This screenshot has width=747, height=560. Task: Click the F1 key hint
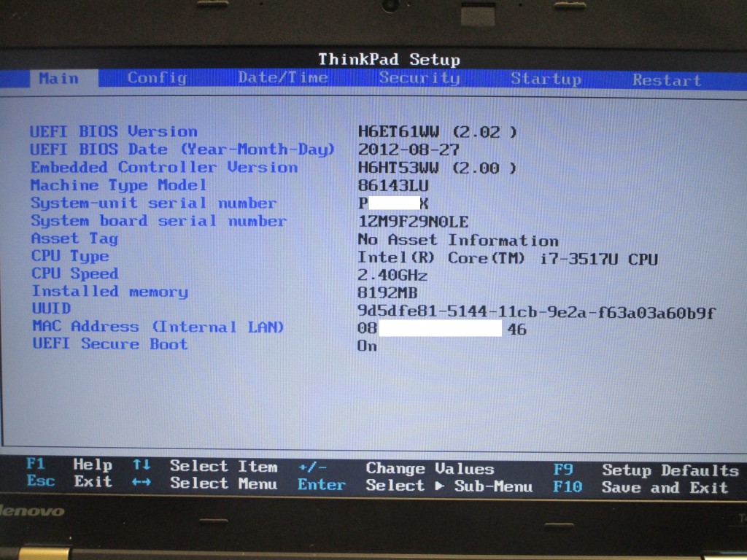[x=36, y=464]
